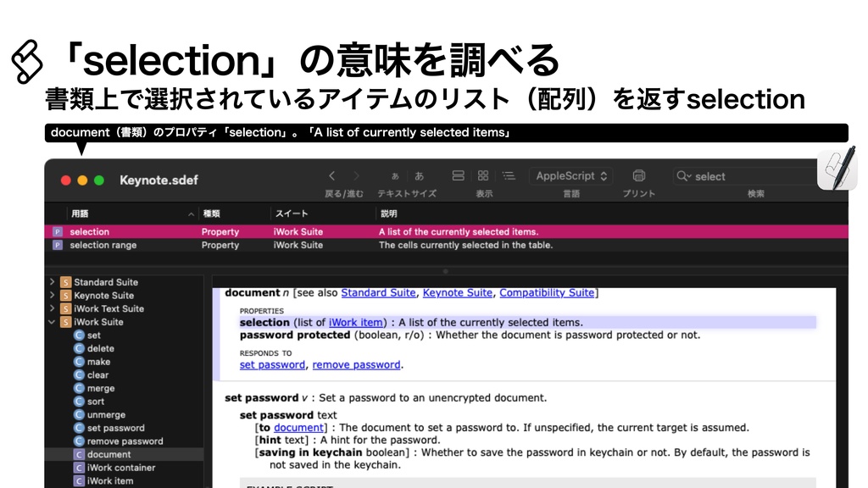This screenshot has height=488, width=868.
Task: Switch to grid view in the toolbar
Action: pos(481,175)
